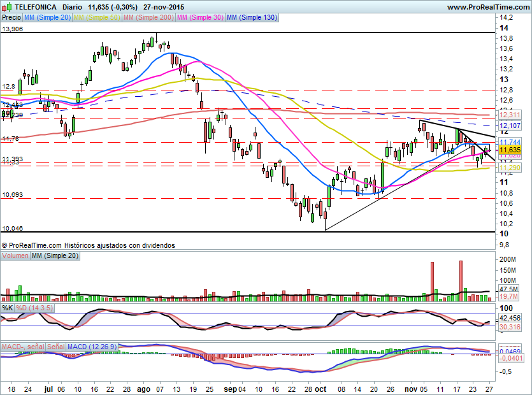Image resolution: width=532 pixels, height=395 pixels.
Task: Select the %K stochastic label
Action: coord(8,308)
